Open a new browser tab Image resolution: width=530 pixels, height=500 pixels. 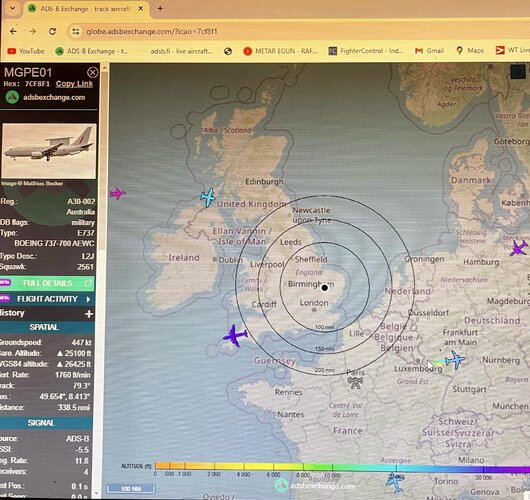coord(160,8)
